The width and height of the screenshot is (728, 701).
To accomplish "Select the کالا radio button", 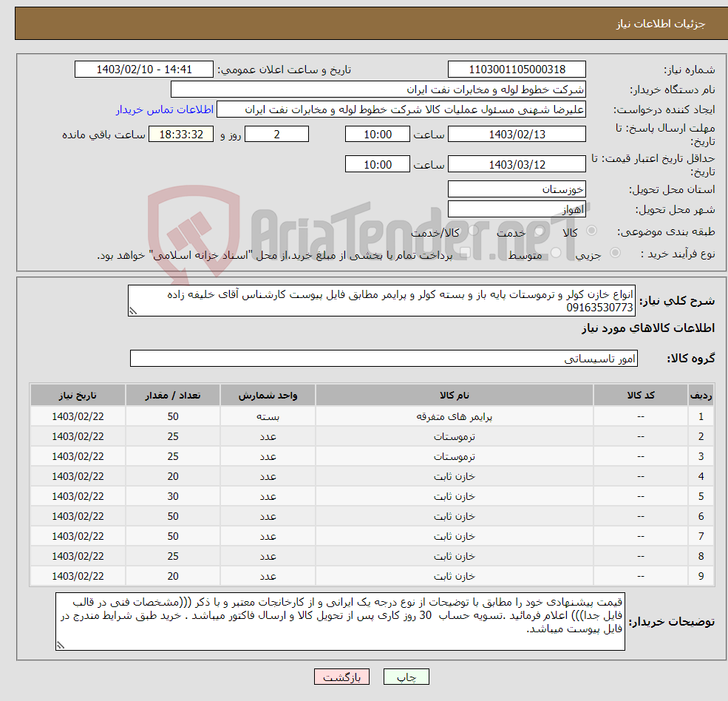I will tap(591, 231).
